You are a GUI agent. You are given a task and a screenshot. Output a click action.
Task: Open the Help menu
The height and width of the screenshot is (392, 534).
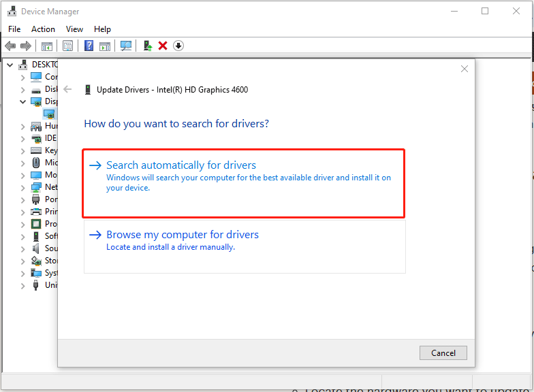tap(102, 29)
